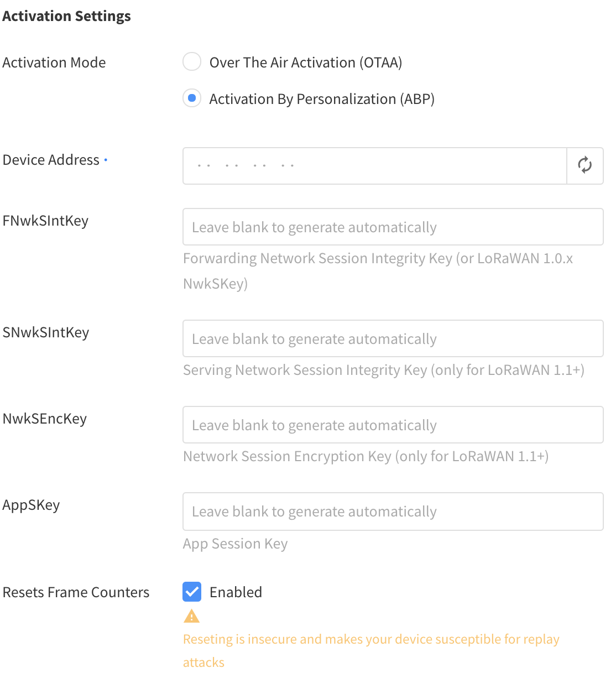Viewport: 616px width, 689px height.
Task: Click the replay attacks warning text
Action: [x=371, y=650]
